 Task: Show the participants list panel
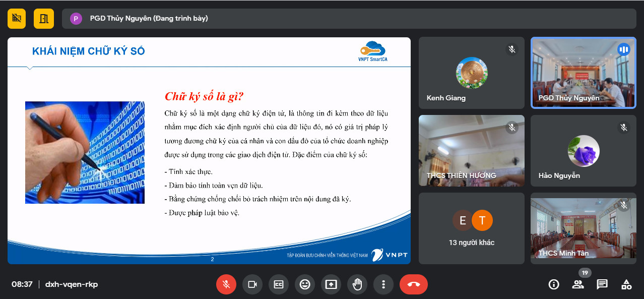pyautogui.click(x=578, y=284)
